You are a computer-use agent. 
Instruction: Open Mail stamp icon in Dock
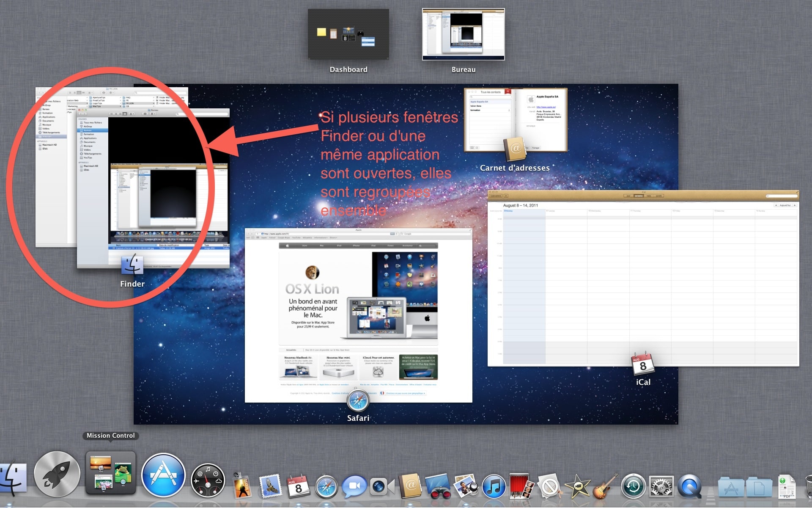(x=271, y=486)
